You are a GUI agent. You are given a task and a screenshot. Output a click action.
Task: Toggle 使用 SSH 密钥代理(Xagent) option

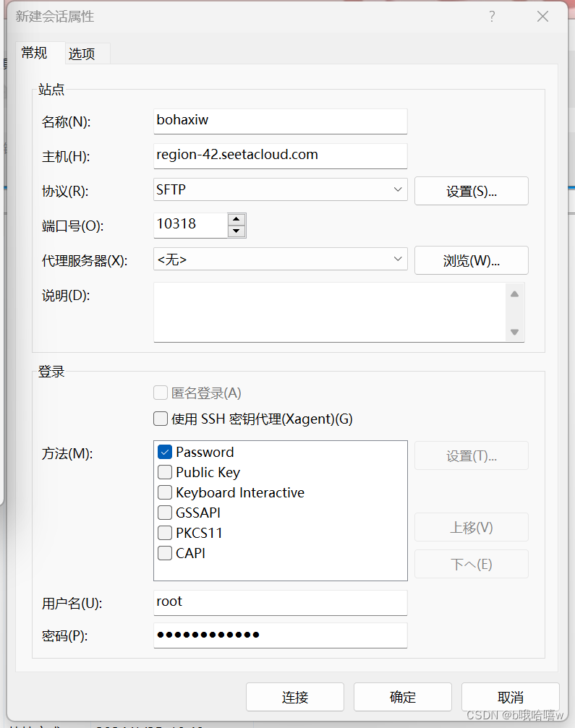click(160, 418)
